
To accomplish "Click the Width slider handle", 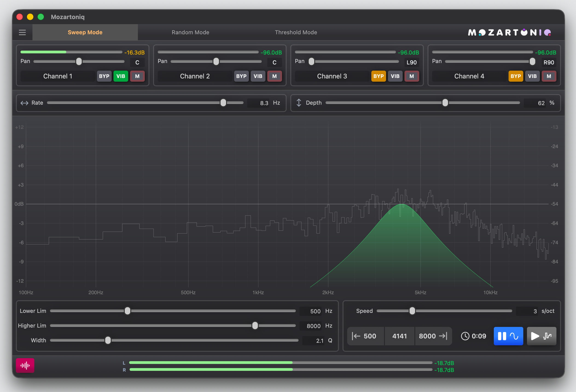I will coord(108,340).
